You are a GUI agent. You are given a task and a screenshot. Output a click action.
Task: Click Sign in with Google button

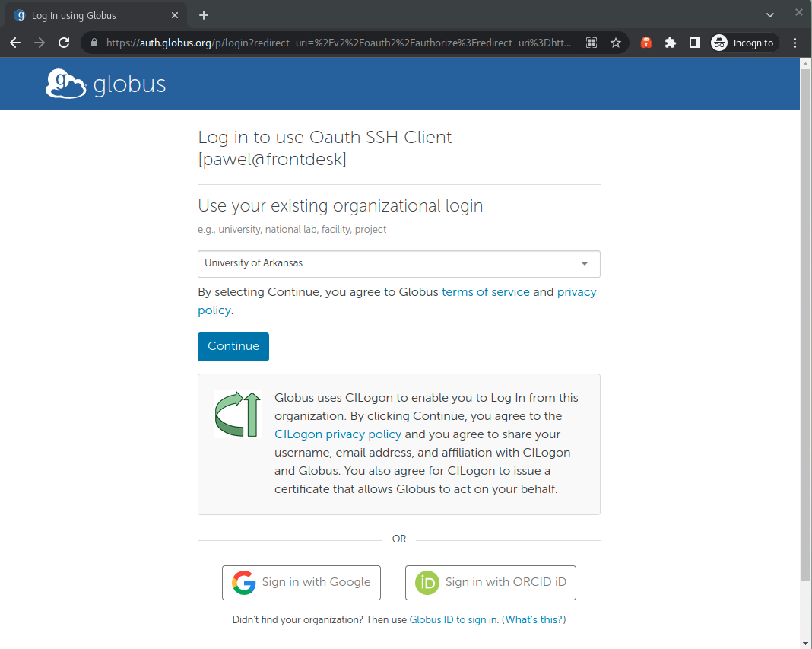pos(301,583)
